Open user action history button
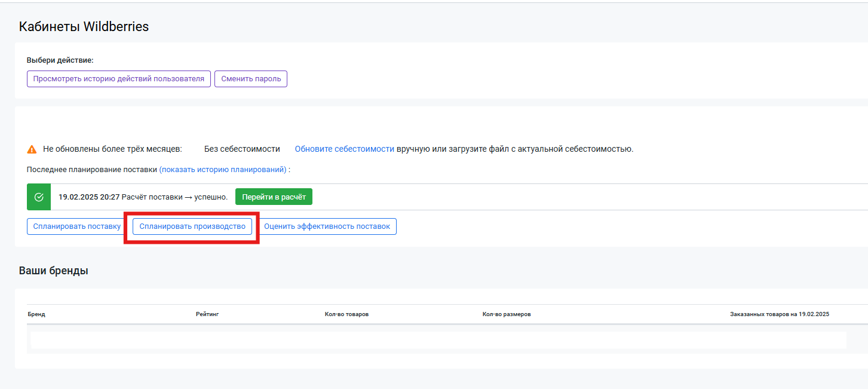 119,79
